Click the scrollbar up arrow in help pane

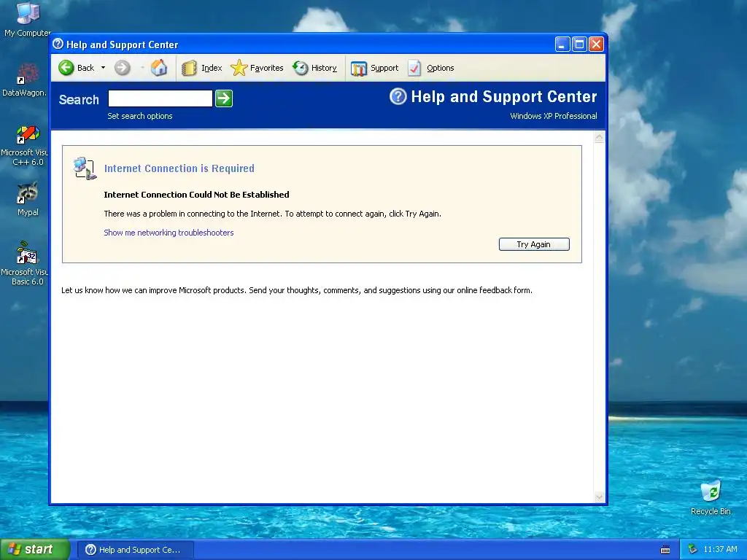click(600, 138)
